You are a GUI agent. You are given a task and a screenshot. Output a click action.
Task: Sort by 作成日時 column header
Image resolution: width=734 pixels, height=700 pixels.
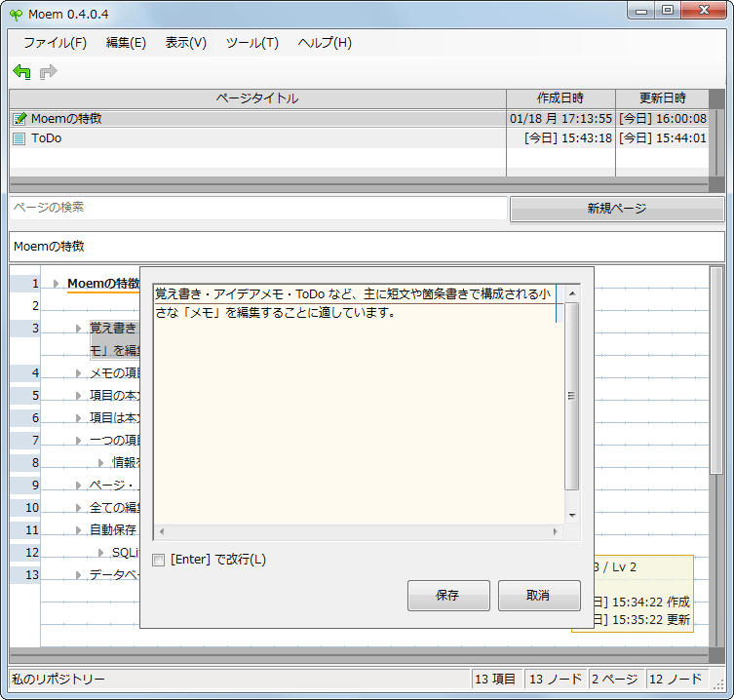pyautogui.click(x=560, y=98)
